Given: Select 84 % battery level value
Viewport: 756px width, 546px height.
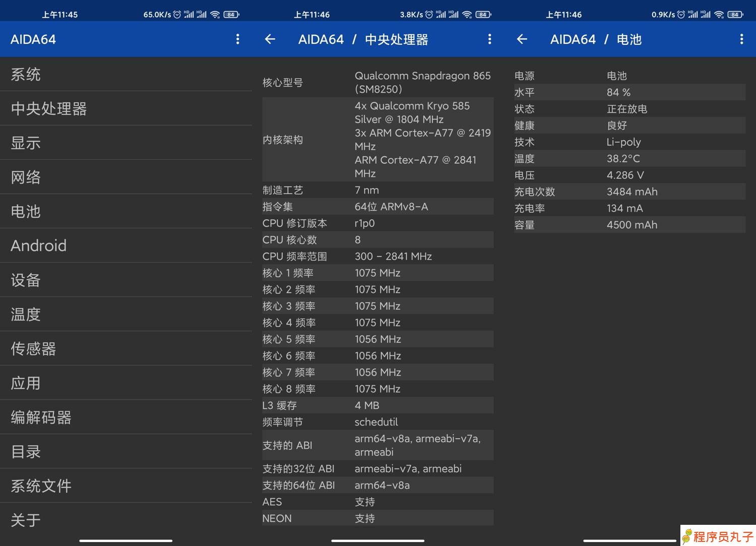Looking at the screenshot, I should tap(618, 92).
